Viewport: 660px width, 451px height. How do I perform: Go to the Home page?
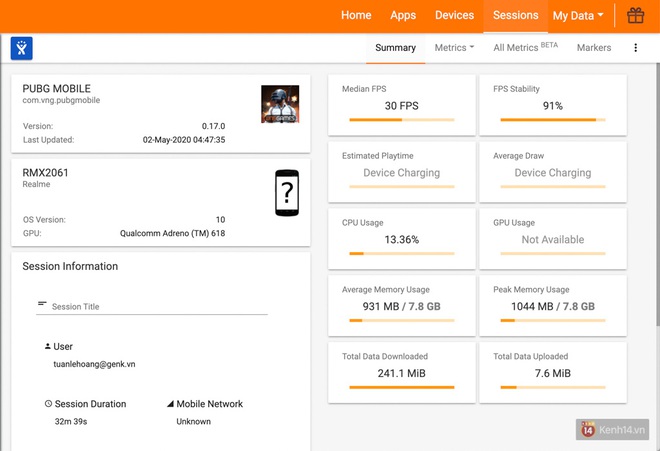tap(356, 16)
